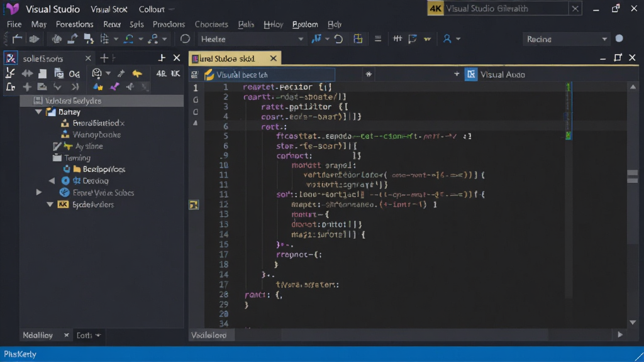The image size is (644, 362).
Task: Click the refresh circle icon in toolbar
Action: (x=186, y=39)
